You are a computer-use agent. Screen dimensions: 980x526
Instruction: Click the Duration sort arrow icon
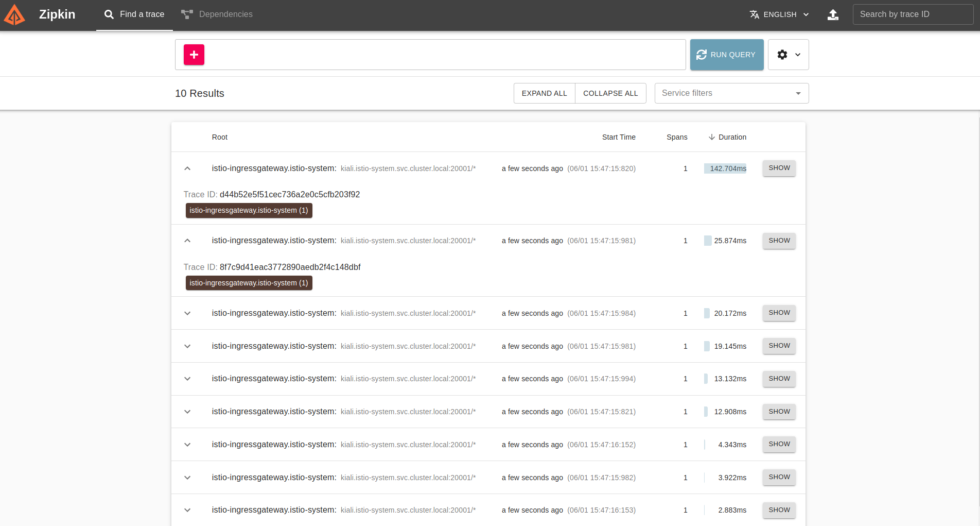click(712, 137)
